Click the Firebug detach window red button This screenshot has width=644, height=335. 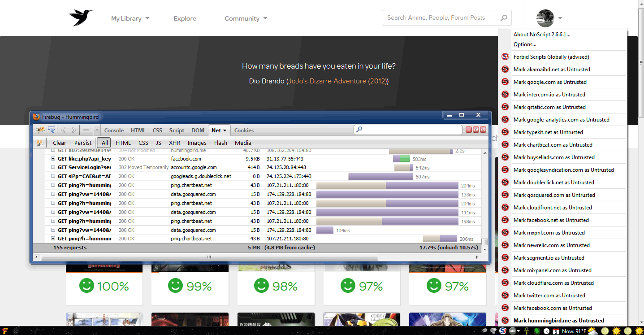coord(476,130)
